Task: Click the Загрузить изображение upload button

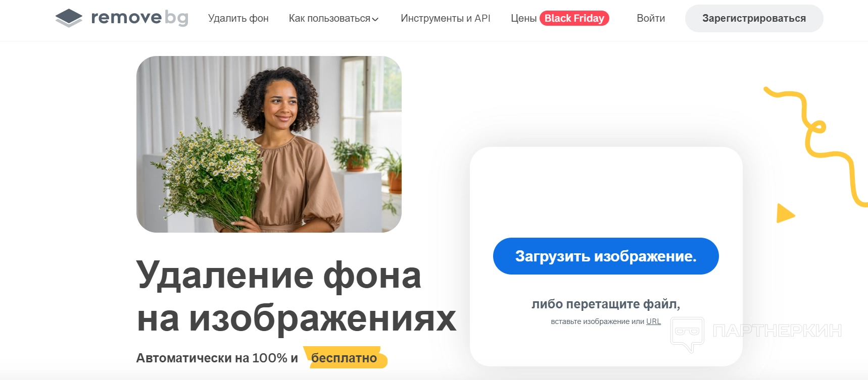Action: click(x=606, y=256)
